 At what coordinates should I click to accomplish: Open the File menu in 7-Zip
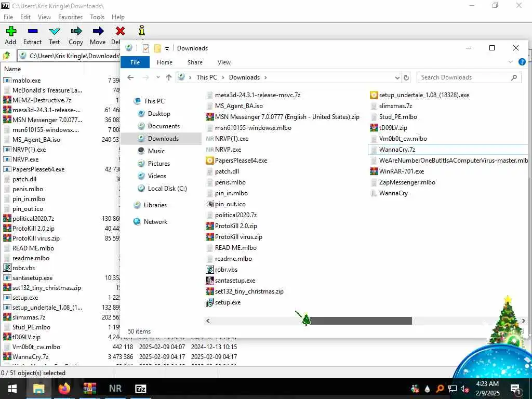point(8,17)
